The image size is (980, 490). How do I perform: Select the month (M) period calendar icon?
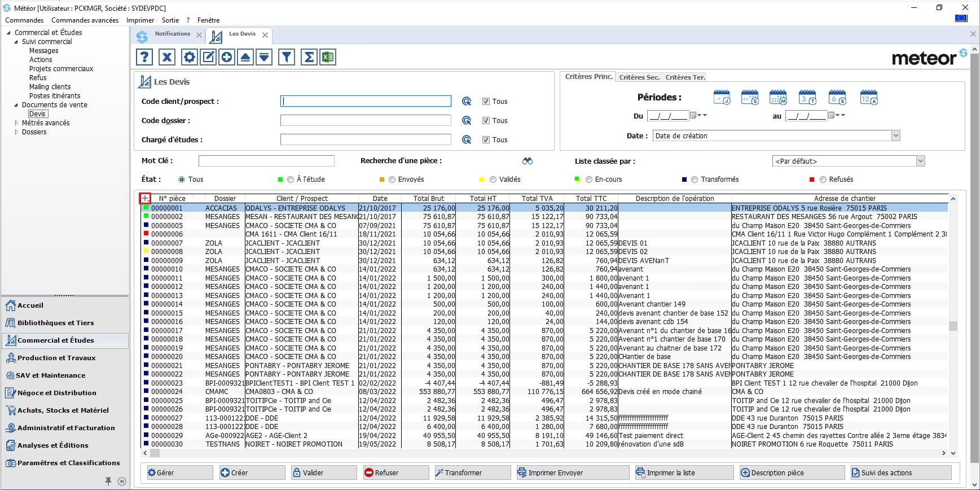point(778,97)
